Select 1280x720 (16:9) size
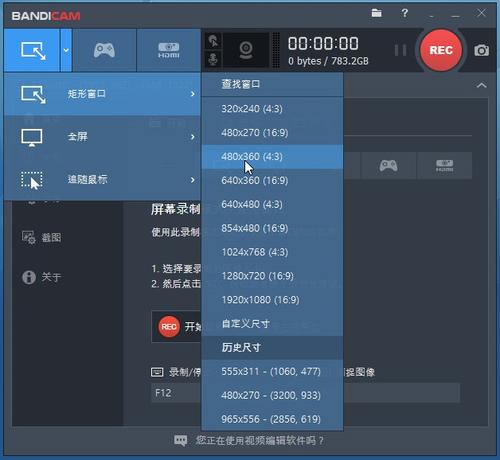This screenshot has width=500, height=460. 272,276
